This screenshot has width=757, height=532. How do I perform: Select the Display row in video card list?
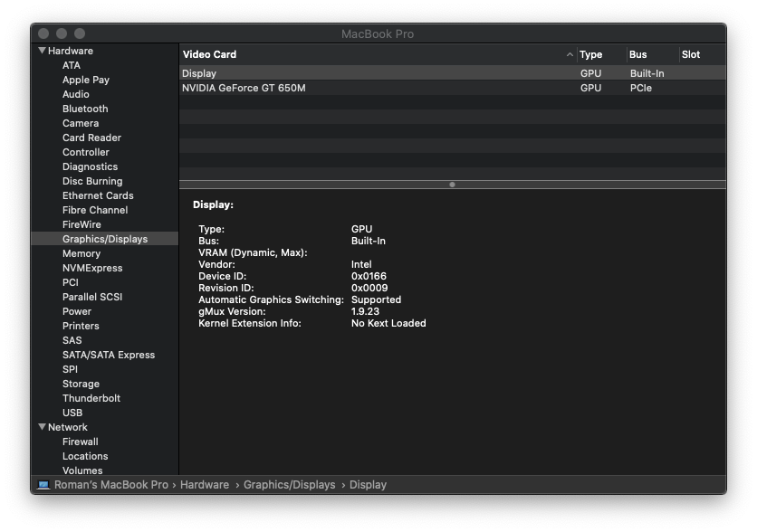453,73
